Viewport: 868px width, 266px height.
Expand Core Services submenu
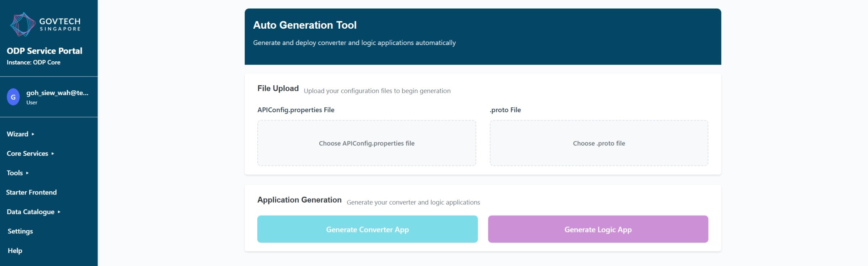(x=30, y=154)
